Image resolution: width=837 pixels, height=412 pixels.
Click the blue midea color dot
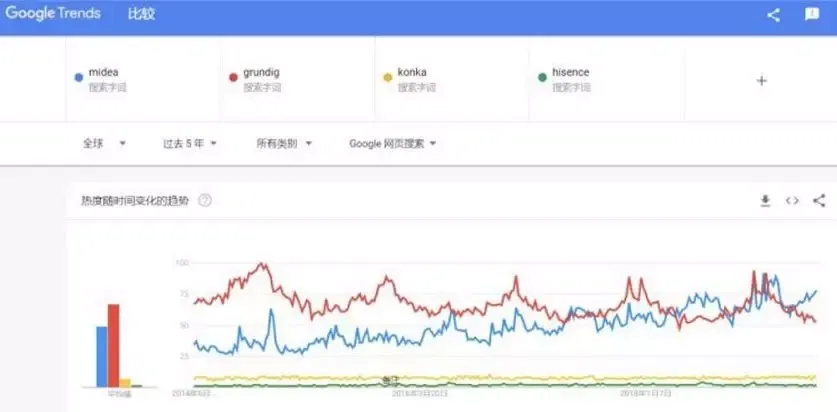[x=79, y=76]
